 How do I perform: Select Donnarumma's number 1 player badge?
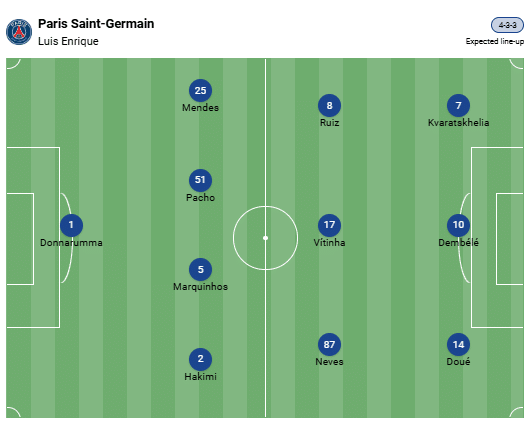point(71,225)
